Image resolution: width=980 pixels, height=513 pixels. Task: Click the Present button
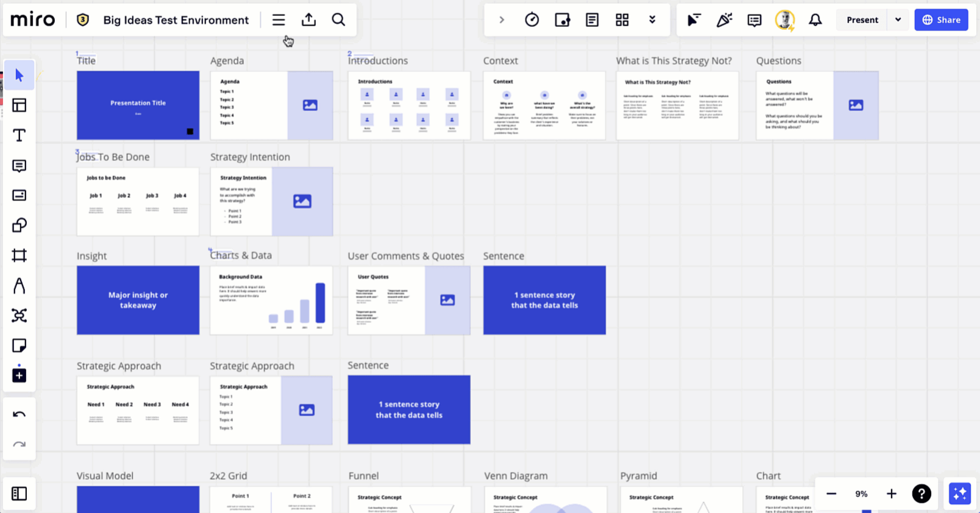862,20
